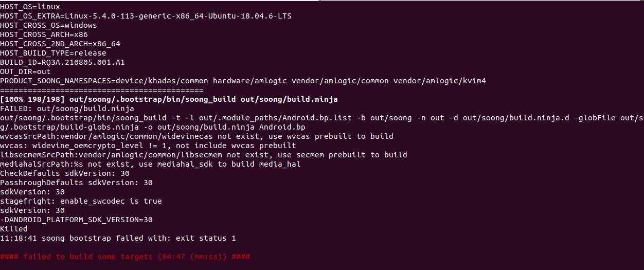
Task: Click the red 'failed to build some targets' line
Action: click(125, 257)
